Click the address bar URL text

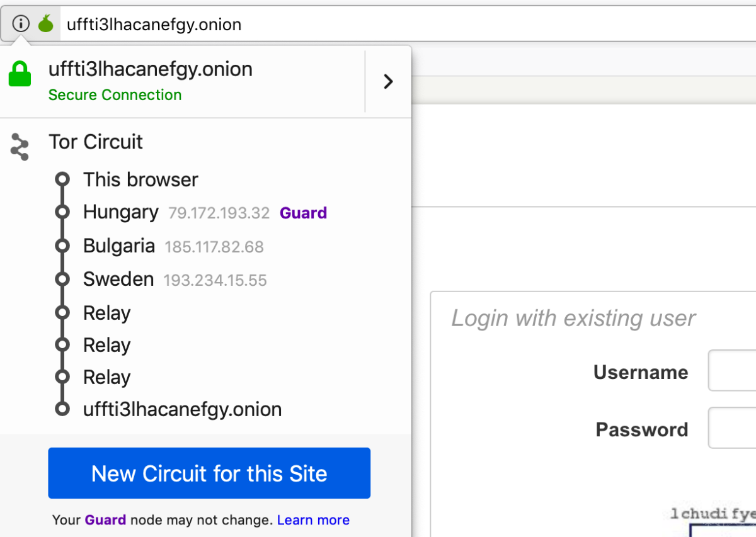pos(154,25)
